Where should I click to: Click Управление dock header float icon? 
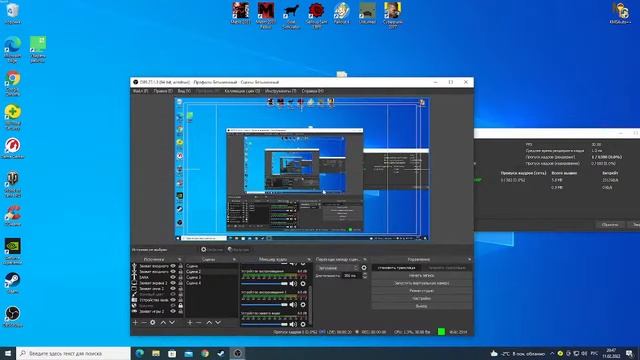tap(469, 260)
